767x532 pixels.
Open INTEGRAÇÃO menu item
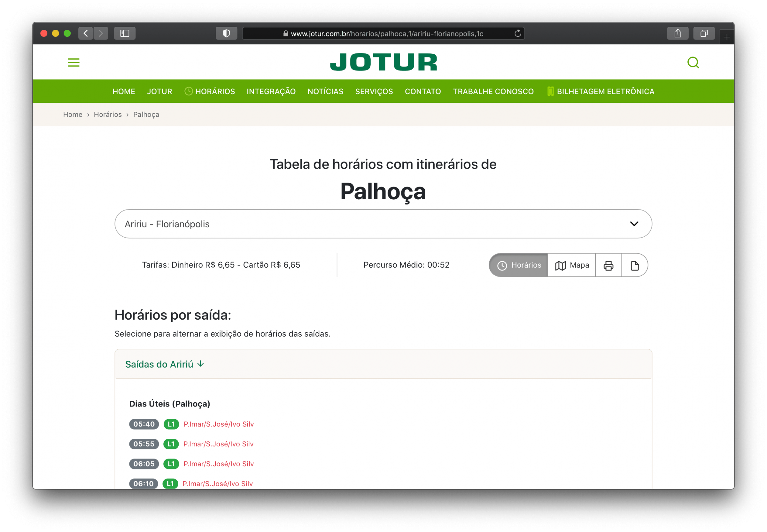[271, 91]
